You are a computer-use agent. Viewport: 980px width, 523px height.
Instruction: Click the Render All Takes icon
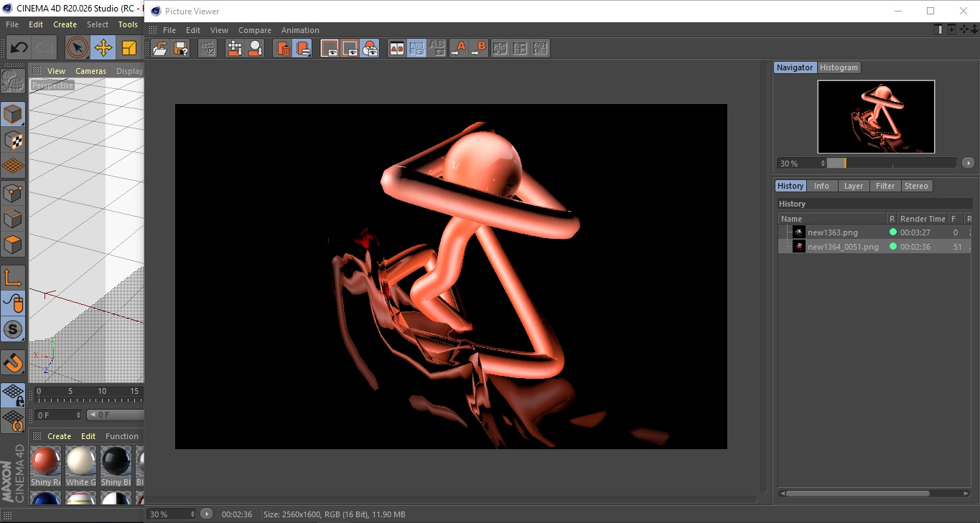click(x=235, y=48)
